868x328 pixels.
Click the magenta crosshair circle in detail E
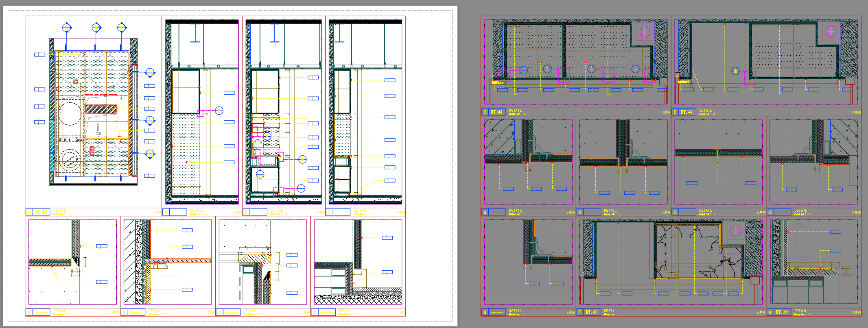(831, 31)
